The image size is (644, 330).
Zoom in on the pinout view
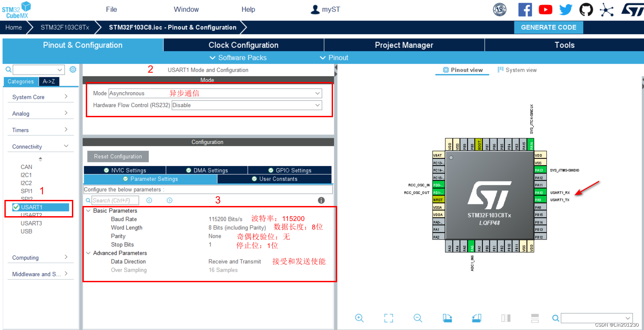[359, 318]
